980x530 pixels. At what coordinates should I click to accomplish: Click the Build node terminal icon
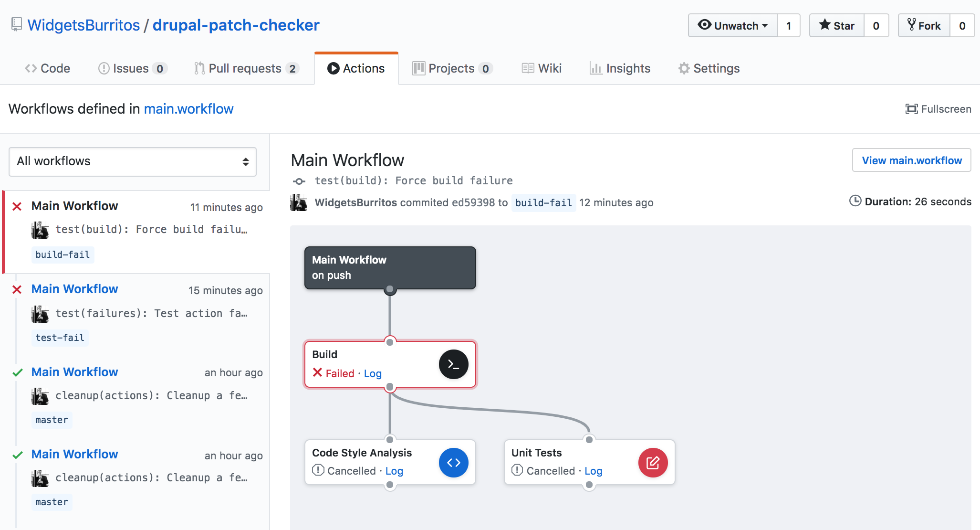pos(455,363)
